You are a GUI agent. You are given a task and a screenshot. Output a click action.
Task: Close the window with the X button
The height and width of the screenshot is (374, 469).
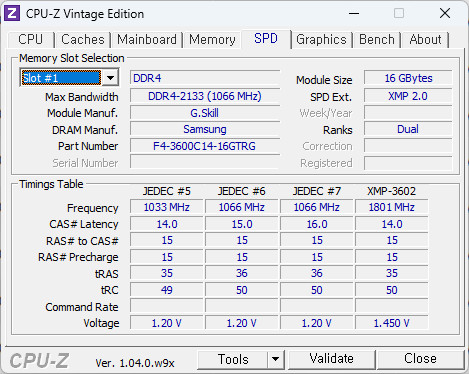click(445, 13)
